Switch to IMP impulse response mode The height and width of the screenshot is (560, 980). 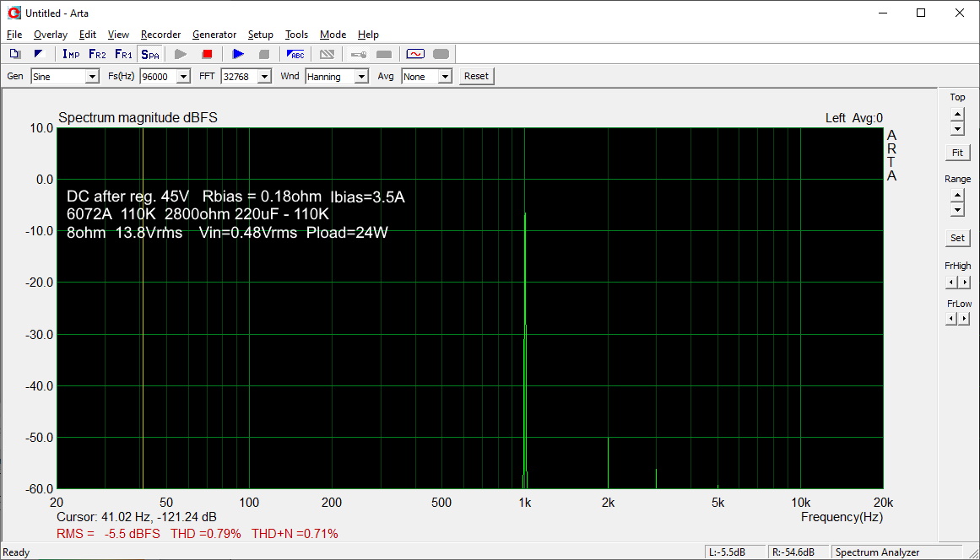click(71, 54)
